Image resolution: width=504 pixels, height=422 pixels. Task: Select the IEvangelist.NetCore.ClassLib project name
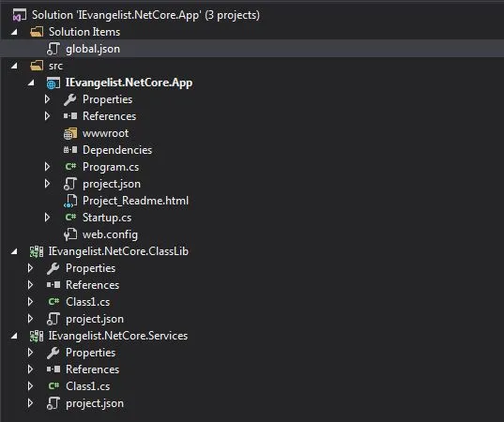point(118,251)
